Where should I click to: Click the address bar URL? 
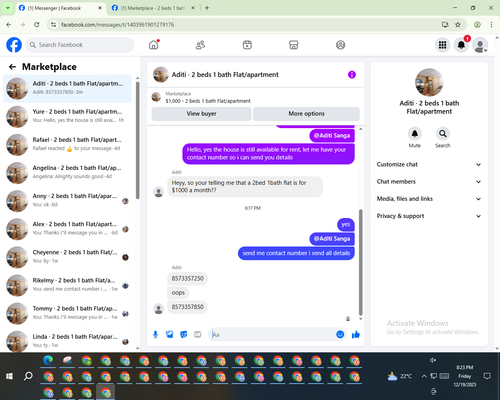click(117, 25)
